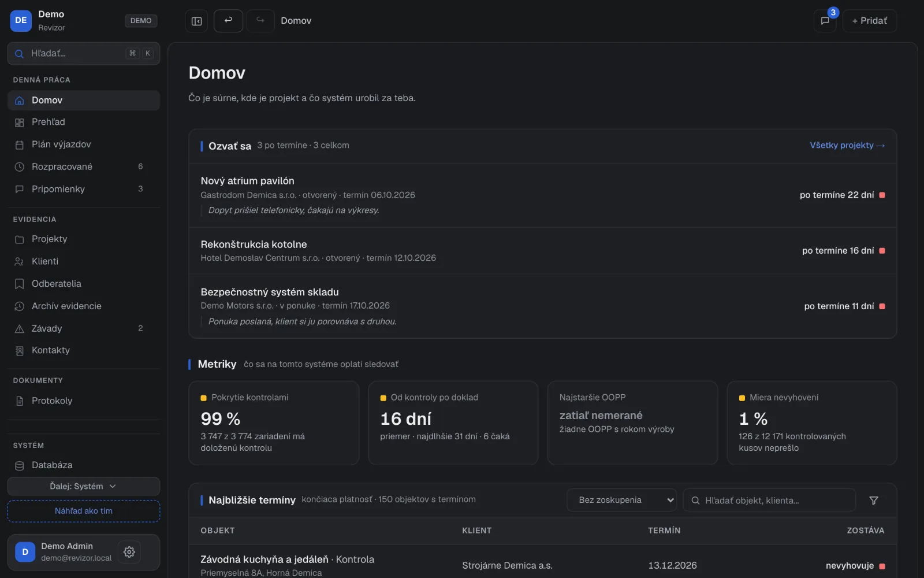The image size is (924, 578).
Task: Click the TERMÍN column header
Action: [x=664, y=531]
